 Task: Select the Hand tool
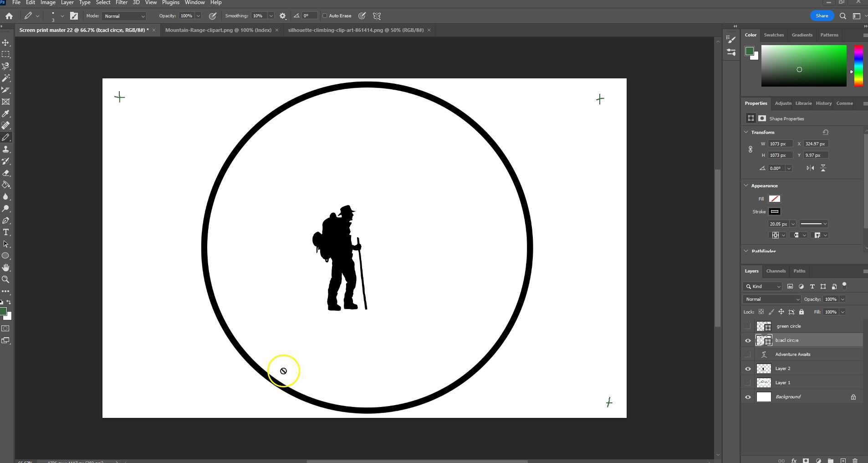[6, 268]
